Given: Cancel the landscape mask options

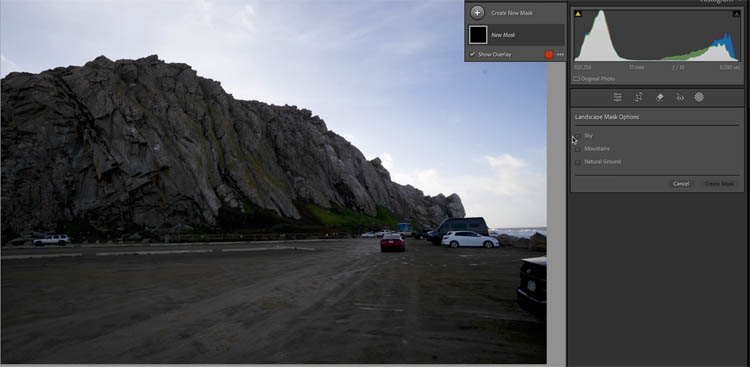Looking at the screenshot, I should click(x=681, y=184).
